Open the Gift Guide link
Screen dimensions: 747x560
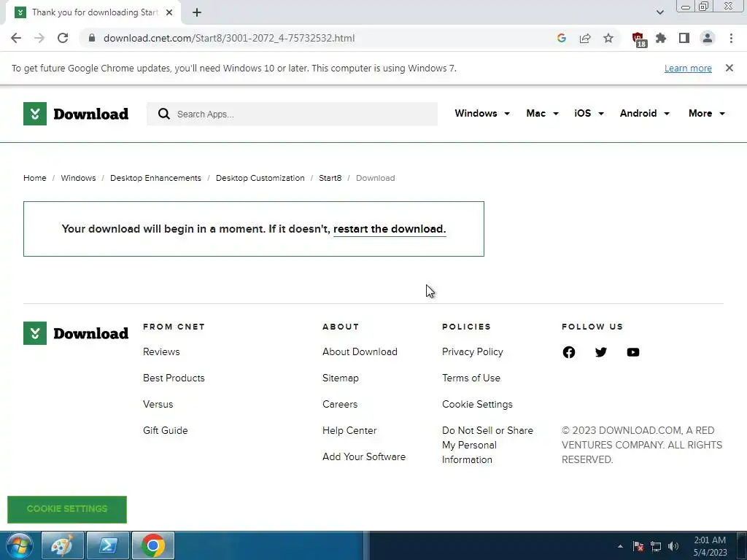166,430
